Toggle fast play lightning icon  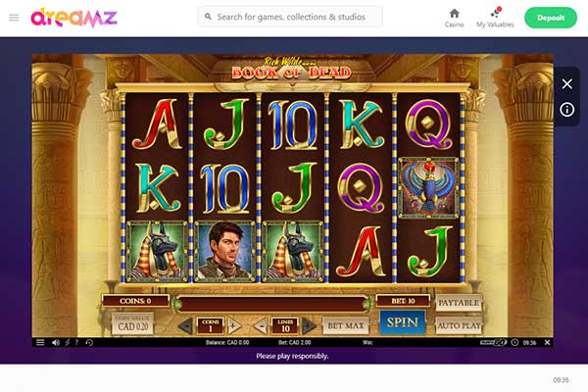pos(68,342)
